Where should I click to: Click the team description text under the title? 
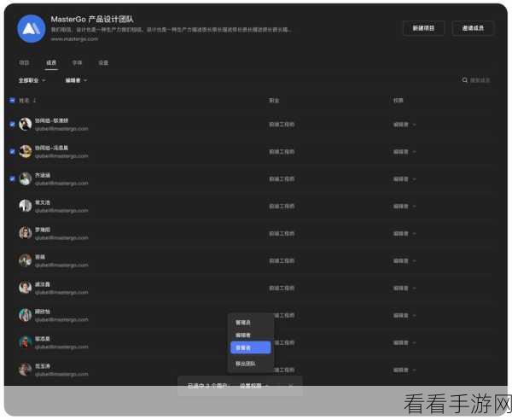(172, 30)
